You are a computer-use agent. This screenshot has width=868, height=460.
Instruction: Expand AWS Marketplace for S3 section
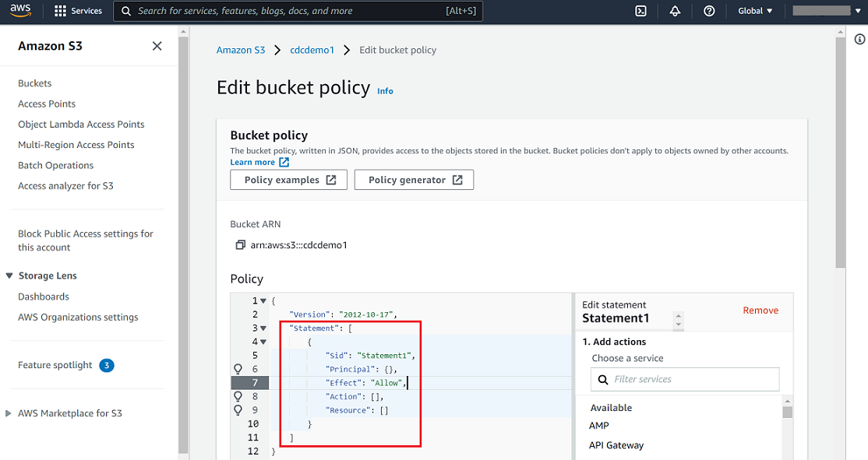[9, 413]
